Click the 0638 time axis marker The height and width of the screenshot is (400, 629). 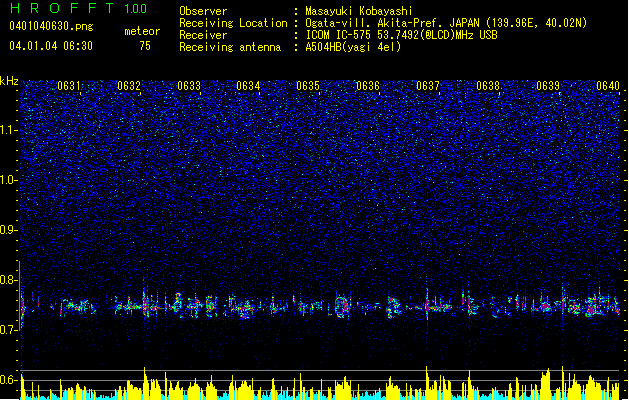coord(488,86)
